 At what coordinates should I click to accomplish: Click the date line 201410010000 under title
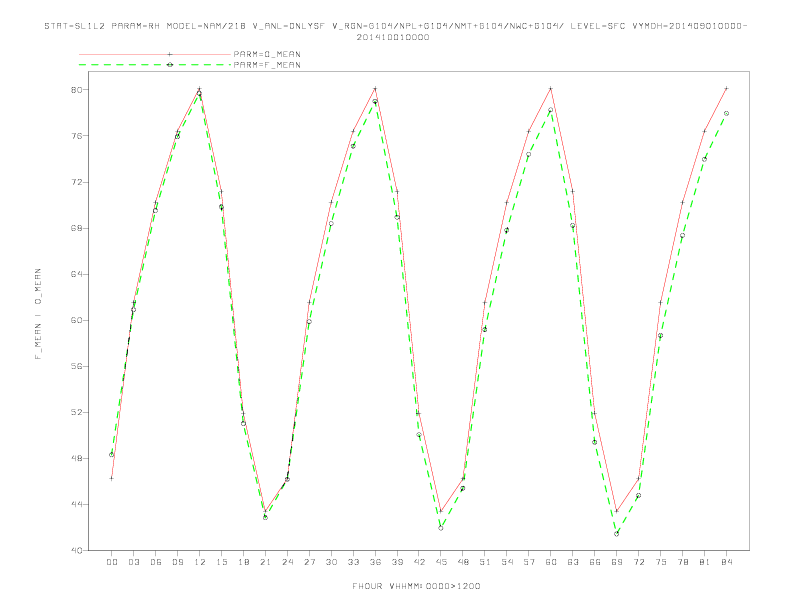click(393, 37)
